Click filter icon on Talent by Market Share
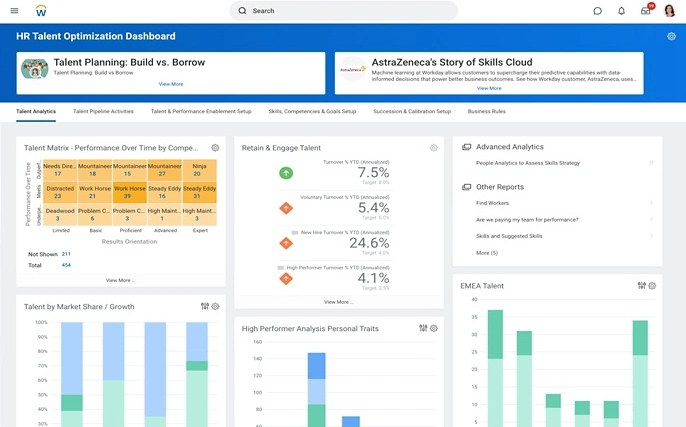The height and width of the screenshot is (427, 686). click(x=204, y=306)
